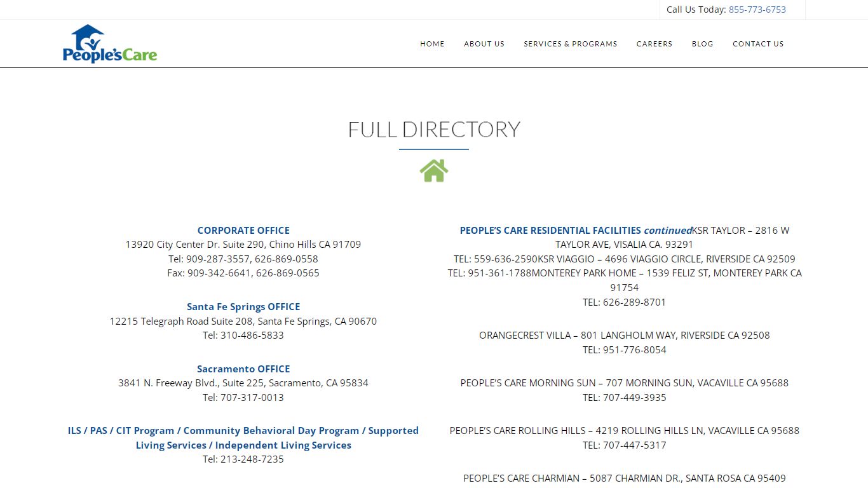
Task: Click People's Care Rolling Hills address
Action: (625, 430)
